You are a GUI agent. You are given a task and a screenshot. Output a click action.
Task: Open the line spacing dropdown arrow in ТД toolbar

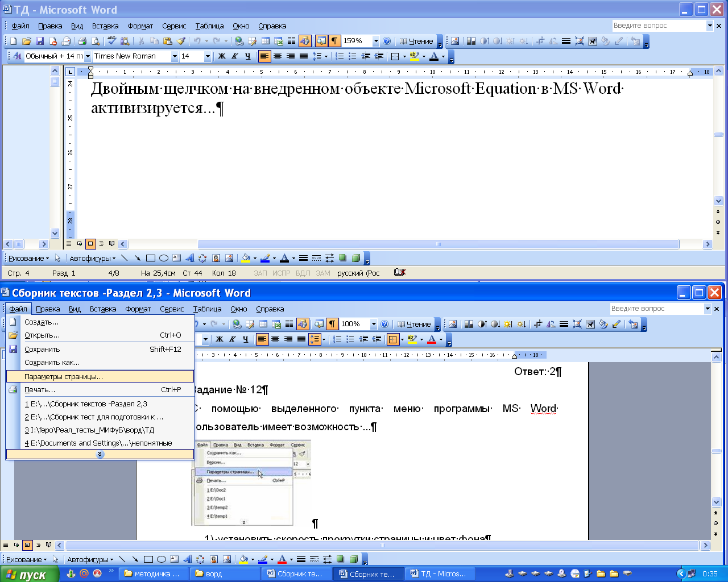[326, 56]
